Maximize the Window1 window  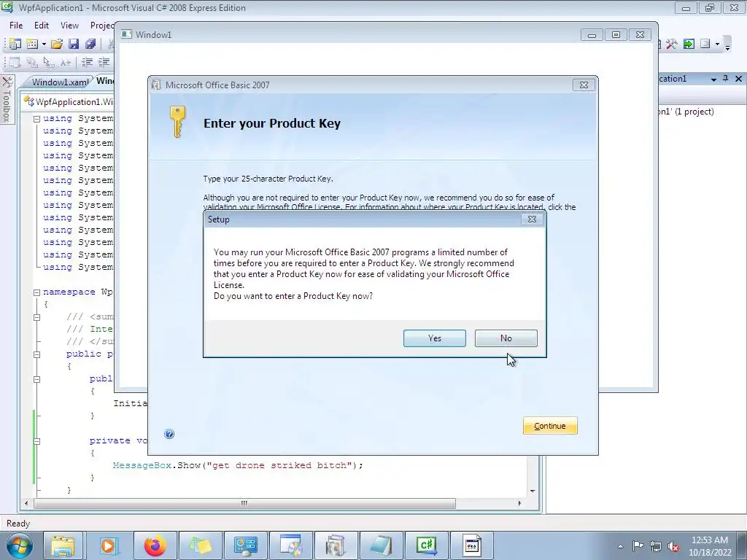pos(616,35)
